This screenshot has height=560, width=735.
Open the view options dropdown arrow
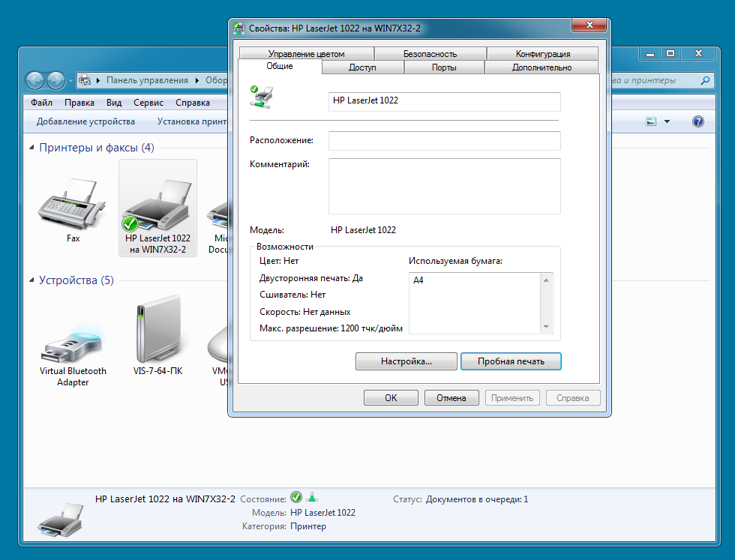(667, 122)
